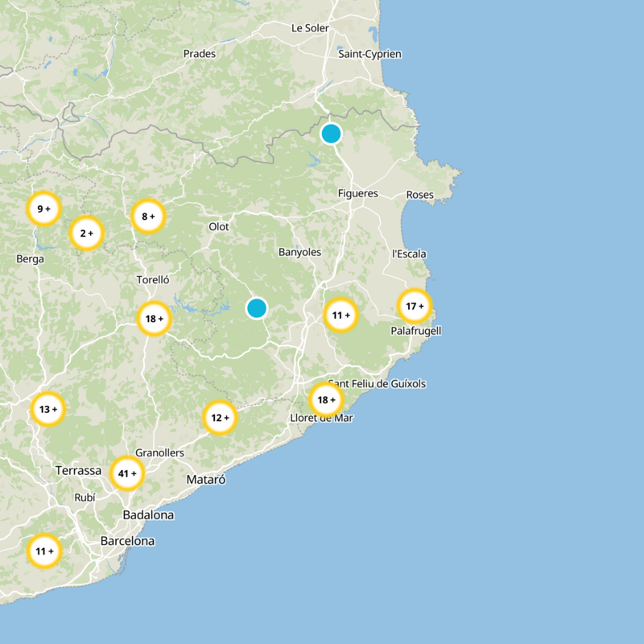Click the Palafrugell town label
Viewport: 644px width, 644px height.
pos(415,331)
